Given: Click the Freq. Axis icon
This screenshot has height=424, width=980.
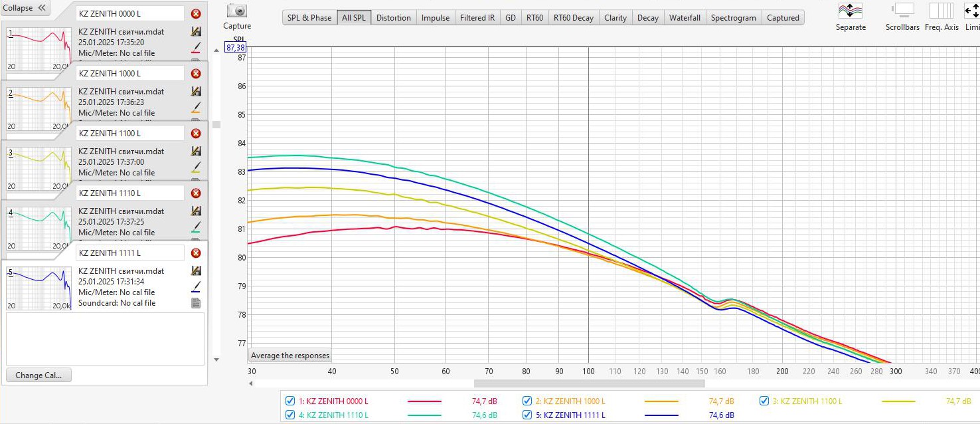Looking at the screenshot, I should pyautogui.click(x=941, y=11).
